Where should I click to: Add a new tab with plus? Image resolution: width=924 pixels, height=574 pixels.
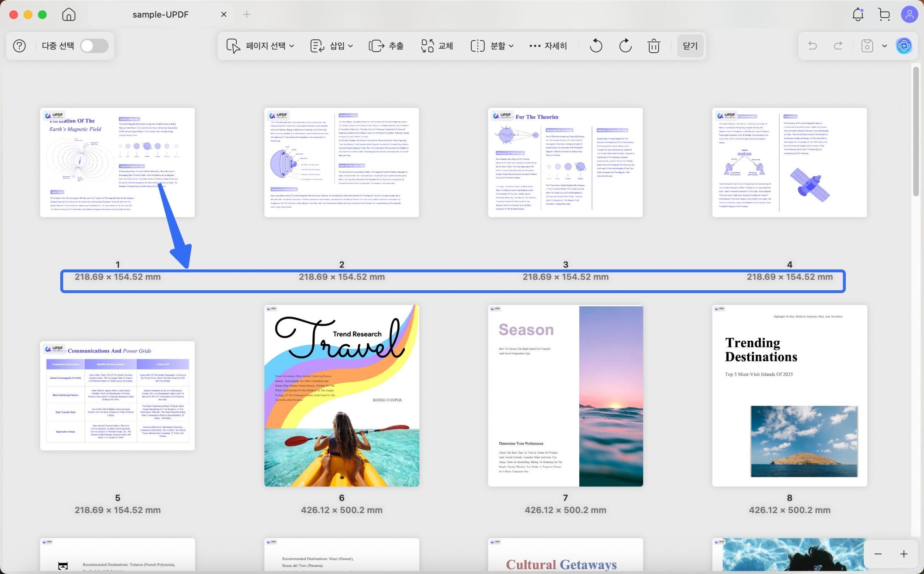(x=247, y=14)
